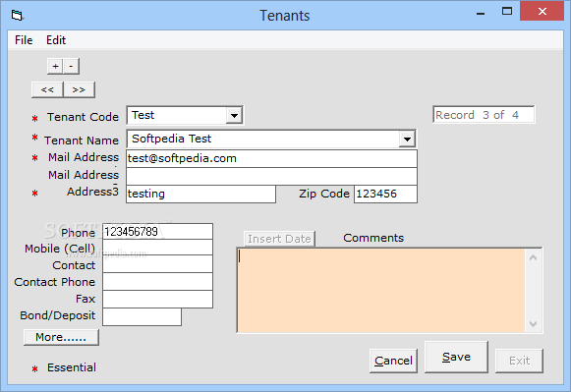Click the Zip Code label
The width and height of the screenshot is (571, 392).
[324, 194]
